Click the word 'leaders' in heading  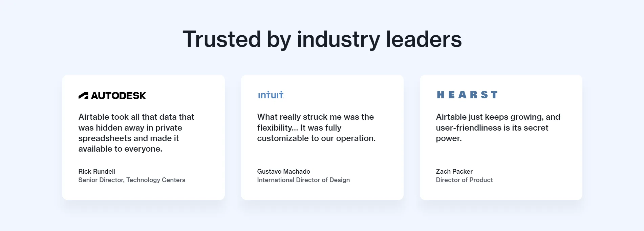click(424, 39)
